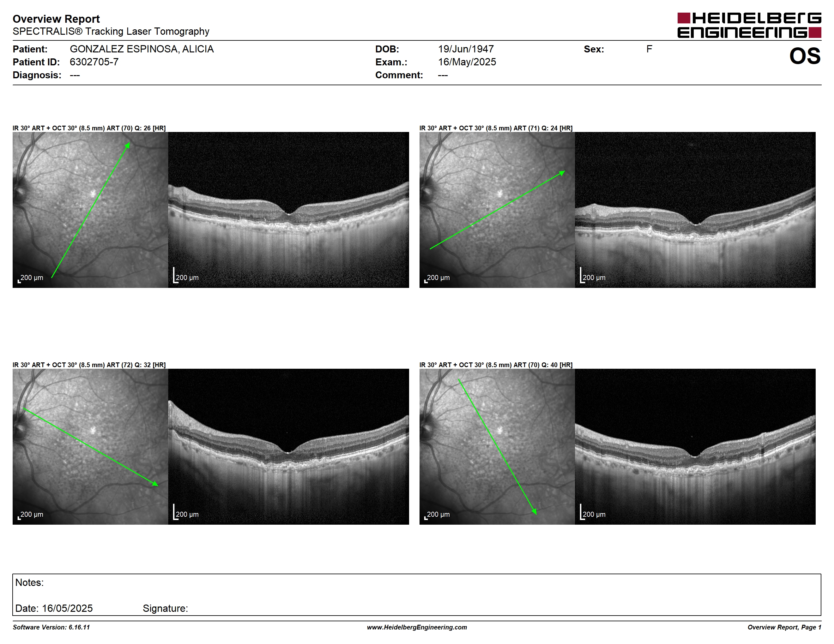Click the scan caption ending Q: 32 [HR]
Image resolution: width=834 pixels, height=644 pixels.
(x=89, y=365)
